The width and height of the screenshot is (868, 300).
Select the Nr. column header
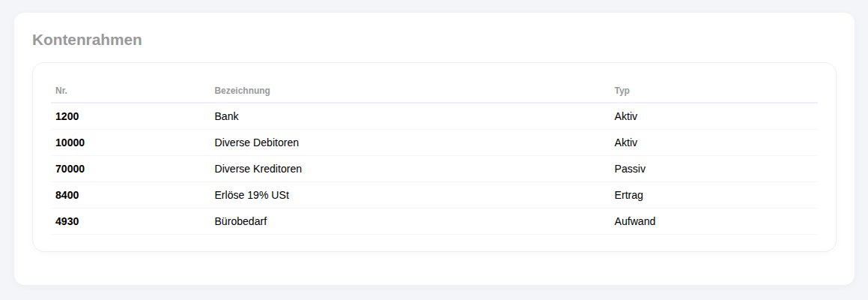pyautogui.click(x=61, y=91)
